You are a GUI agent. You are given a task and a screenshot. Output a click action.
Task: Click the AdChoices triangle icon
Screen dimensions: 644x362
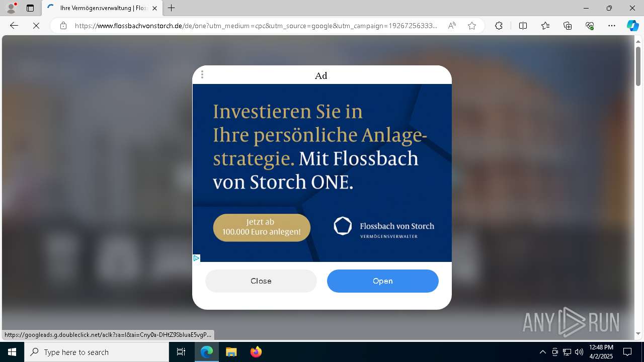click(196, 258)
